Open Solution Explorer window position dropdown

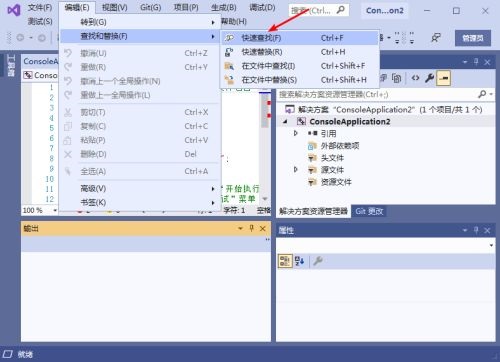pyautogui.click(x=465, y=62)
